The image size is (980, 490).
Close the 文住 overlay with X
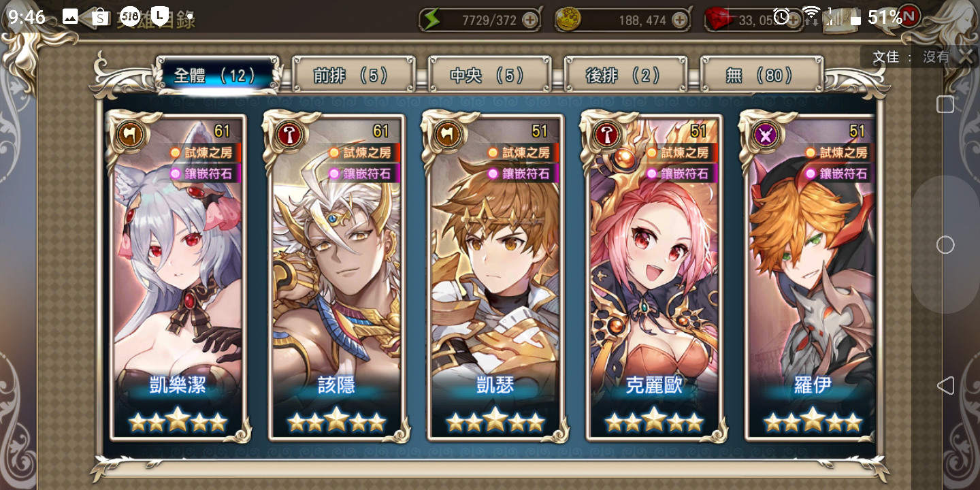[x=966, y=57]
